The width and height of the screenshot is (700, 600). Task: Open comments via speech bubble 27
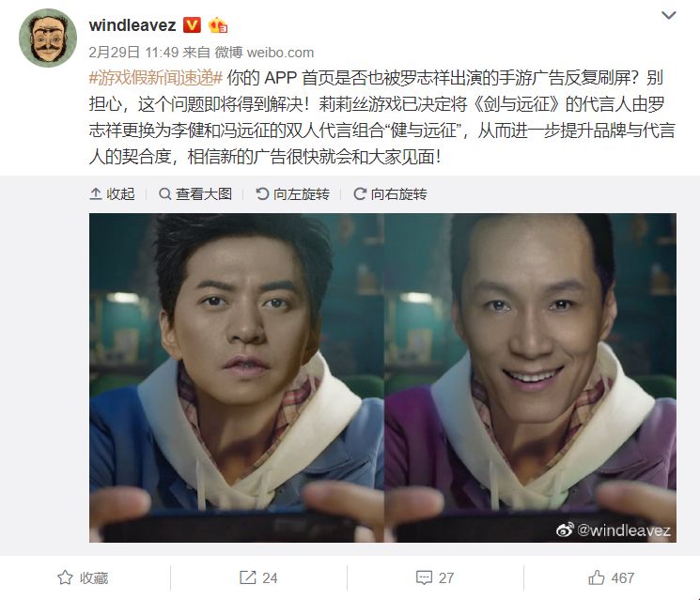[x=435, y=577]
